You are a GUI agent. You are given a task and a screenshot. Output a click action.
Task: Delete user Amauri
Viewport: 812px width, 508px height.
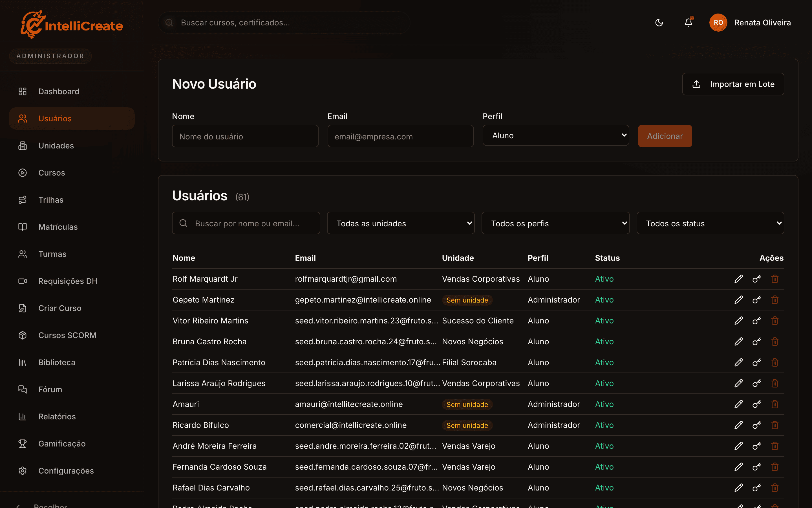pos(775,404)
